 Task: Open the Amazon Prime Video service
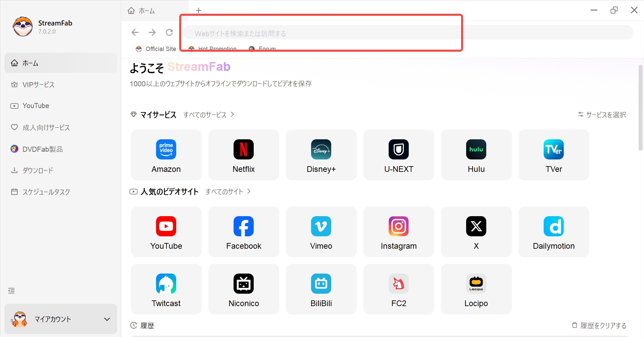point(166,155)
